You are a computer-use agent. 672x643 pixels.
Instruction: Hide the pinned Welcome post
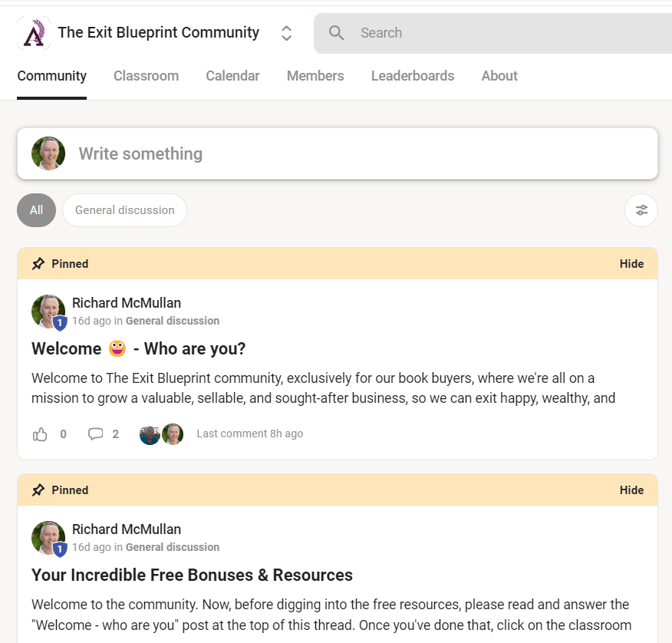point(631,264)
